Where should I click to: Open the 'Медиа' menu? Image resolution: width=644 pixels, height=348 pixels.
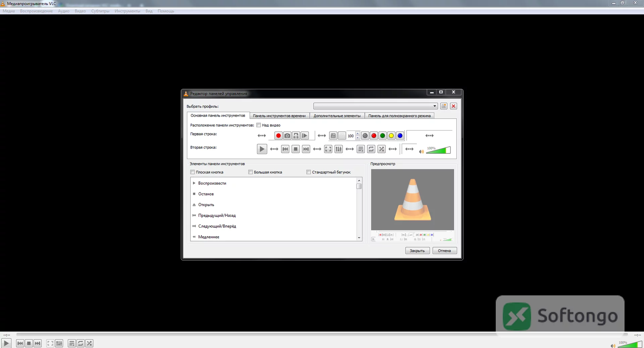tap(9, 11)
